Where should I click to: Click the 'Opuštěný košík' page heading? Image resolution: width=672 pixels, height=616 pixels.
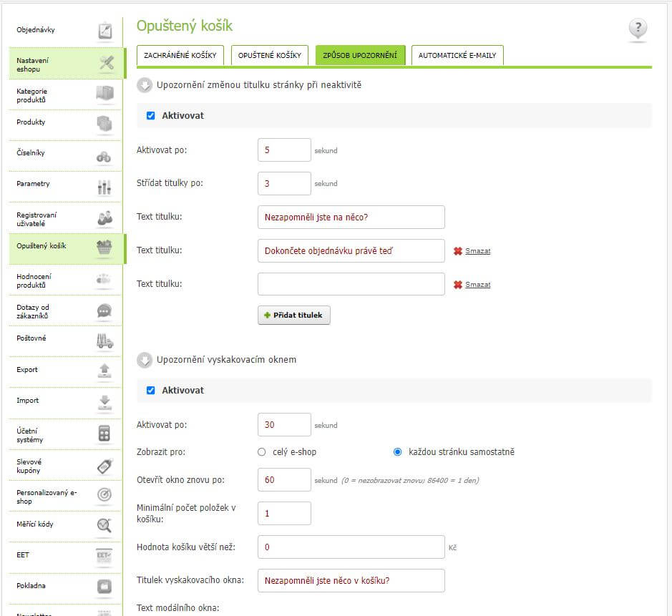pyautogui.click(x=185, y=26)
